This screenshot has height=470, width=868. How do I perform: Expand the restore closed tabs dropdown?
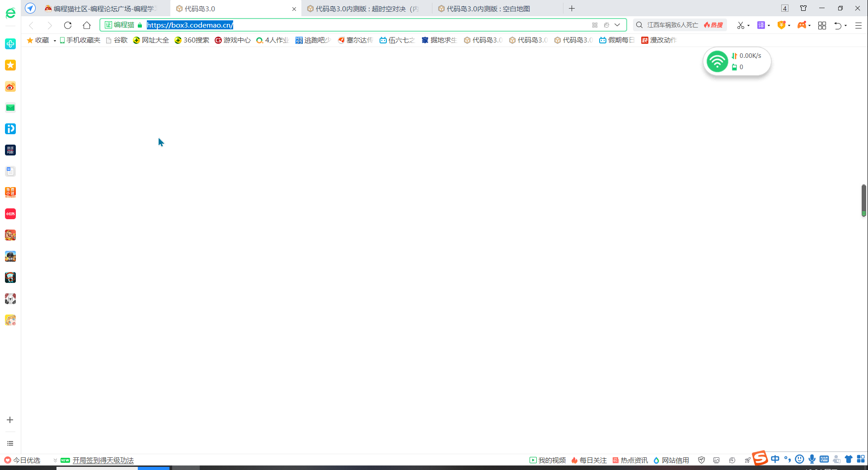[846, 26]
